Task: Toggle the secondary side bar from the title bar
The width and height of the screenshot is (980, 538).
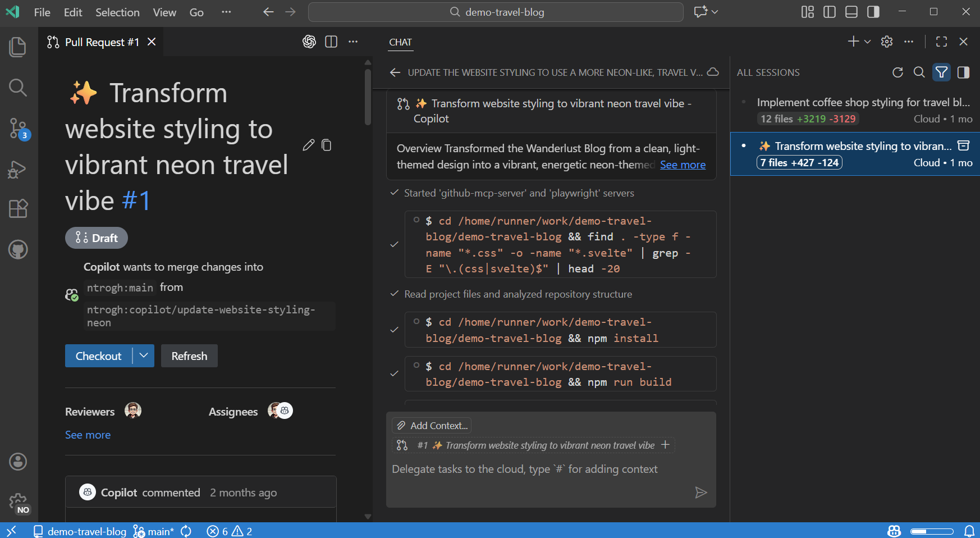Action: pos(873,11)
